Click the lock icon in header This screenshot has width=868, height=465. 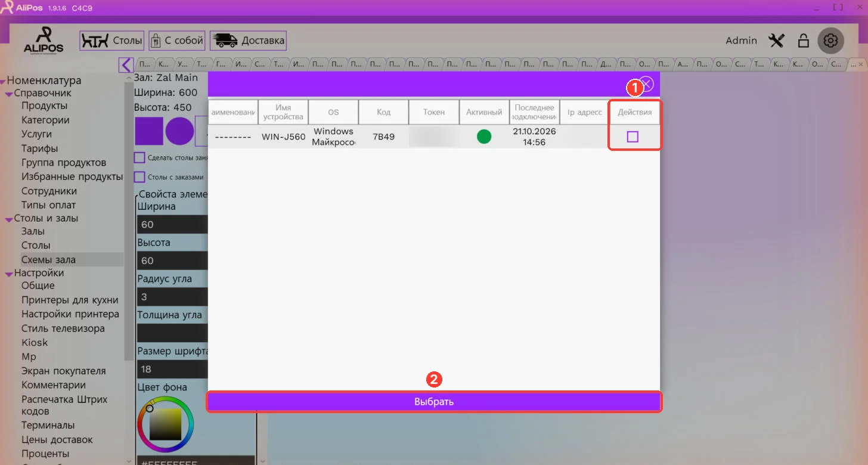point(804,41)
